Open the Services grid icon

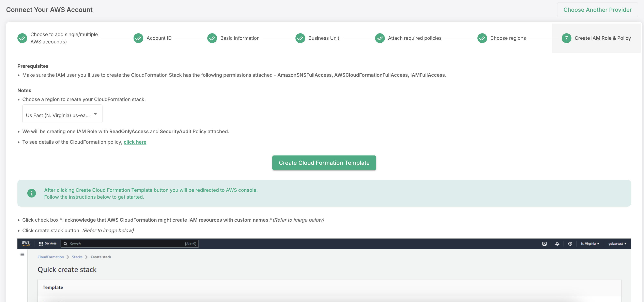41,244
